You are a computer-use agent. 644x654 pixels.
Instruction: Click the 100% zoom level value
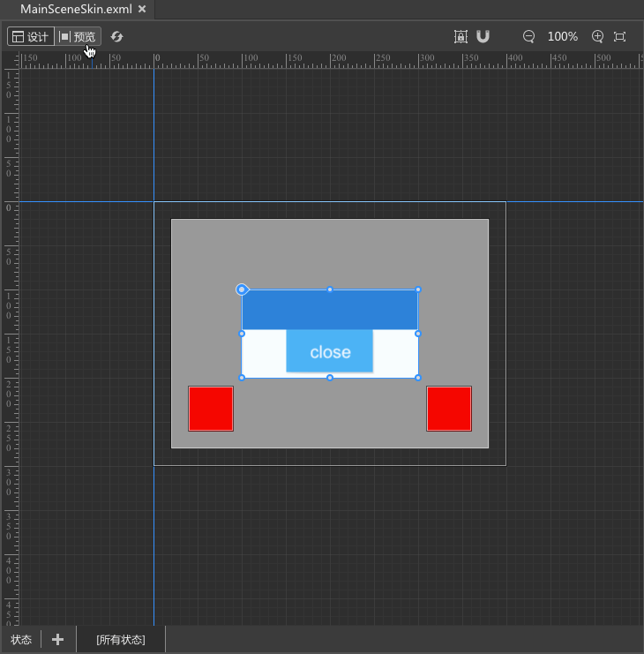click(x=563, y=37)
